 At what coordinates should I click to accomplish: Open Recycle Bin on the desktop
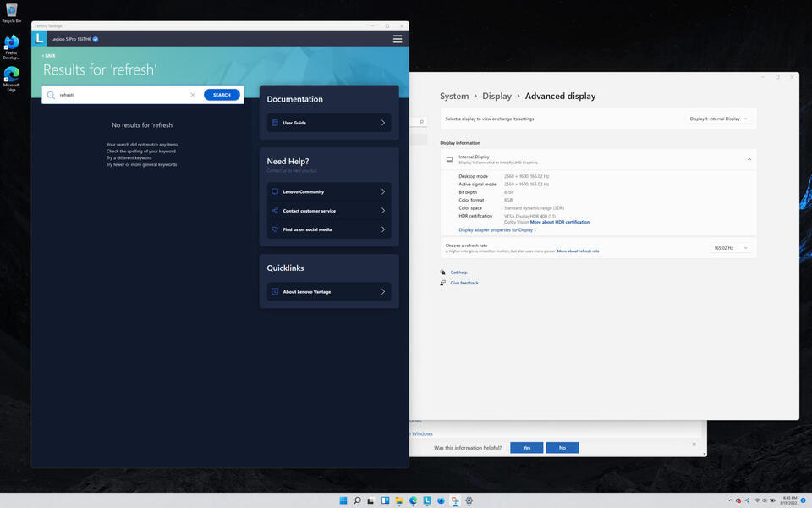(x=11, y=13)
